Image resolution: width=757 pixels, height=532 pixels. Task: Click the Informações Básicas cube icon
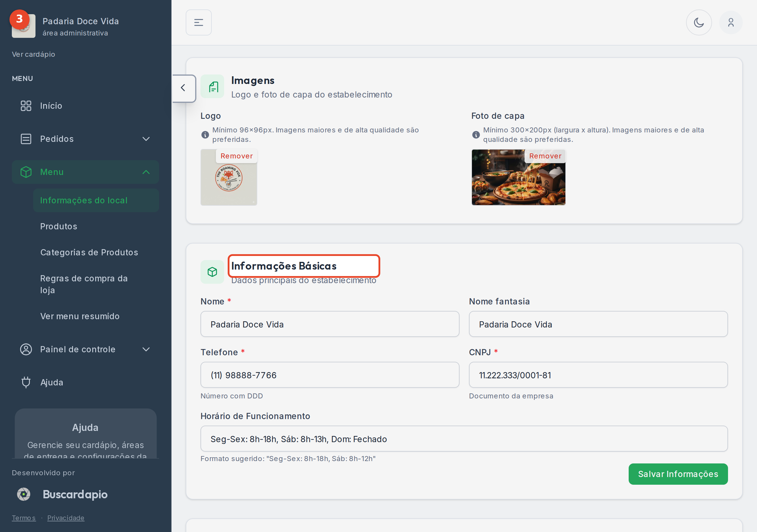pyautogui.click(x=212, y=272)
